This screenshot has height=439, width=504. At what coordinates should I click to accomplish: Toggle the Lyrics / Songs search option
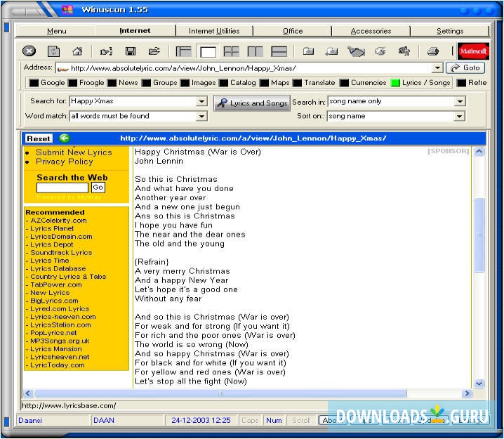396,83
